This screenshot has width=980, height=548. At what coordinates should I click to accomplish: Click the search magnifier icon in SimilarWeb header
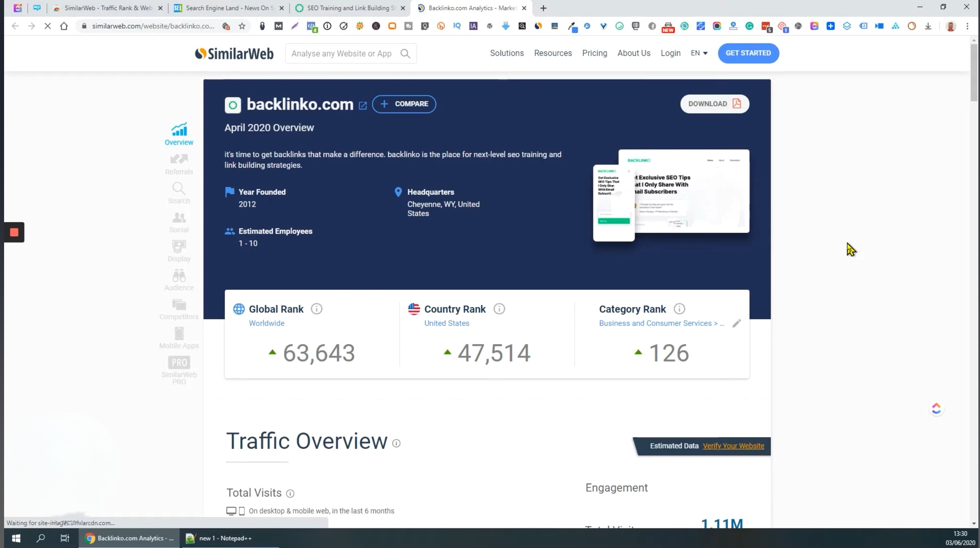pos(405,53)
